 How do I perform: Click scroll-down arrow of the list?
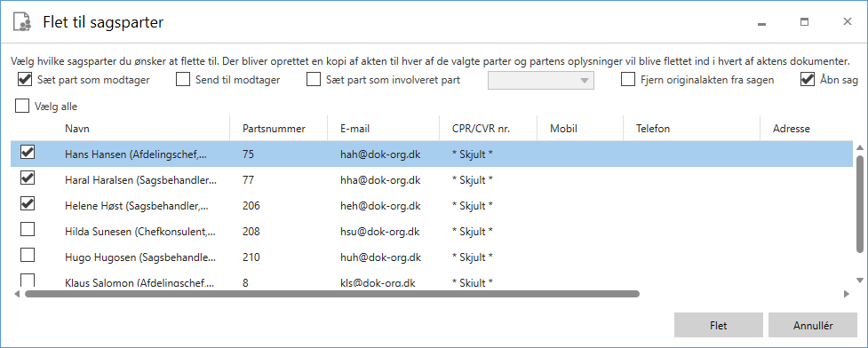(x=860, y=280)
